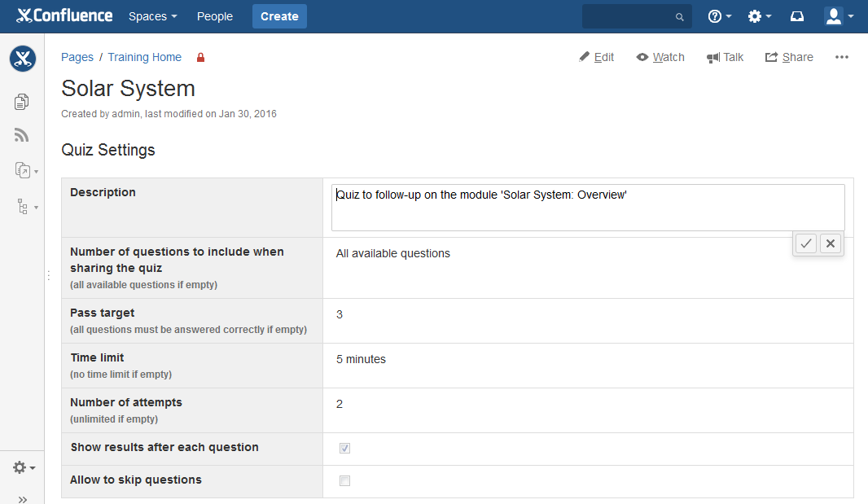Click the Pages icon in the space sidebar
868x504 pixels.
21,101
